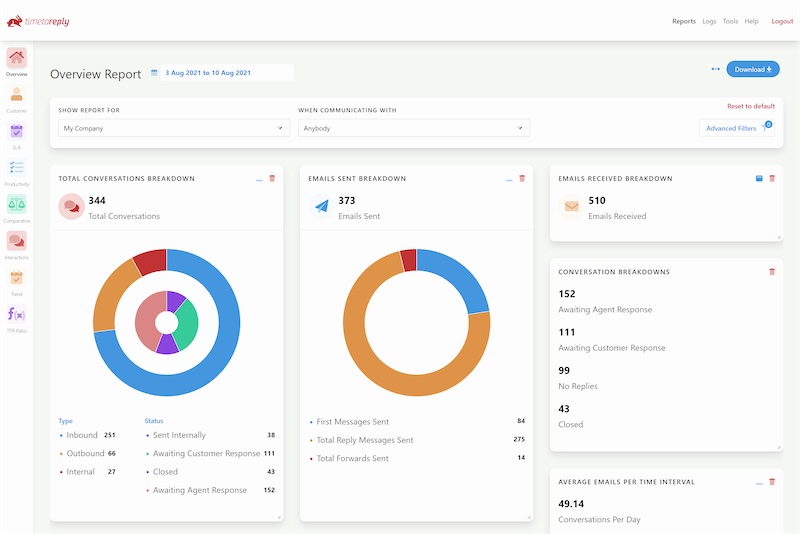This screenshot has height=534, width=800.
Task: Toggle the Inbound legend entry
Action: 87,435
